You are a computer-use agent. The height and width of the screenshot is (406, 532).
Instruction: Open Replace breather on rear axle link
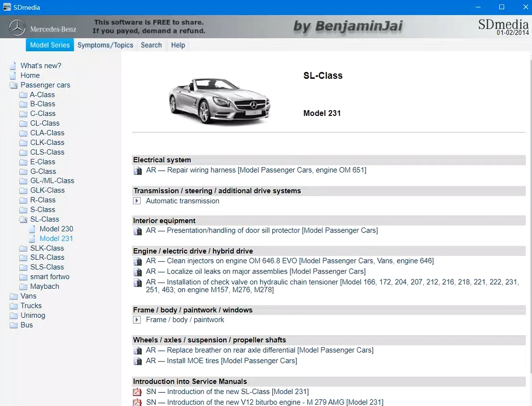pos(260,350)
